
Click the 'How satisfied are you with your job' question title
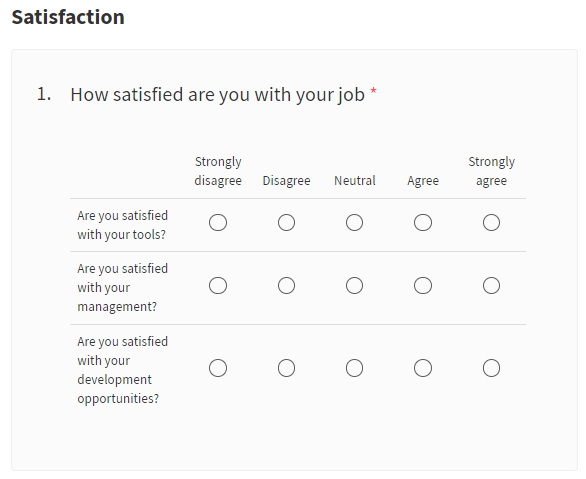pos(218,95)
